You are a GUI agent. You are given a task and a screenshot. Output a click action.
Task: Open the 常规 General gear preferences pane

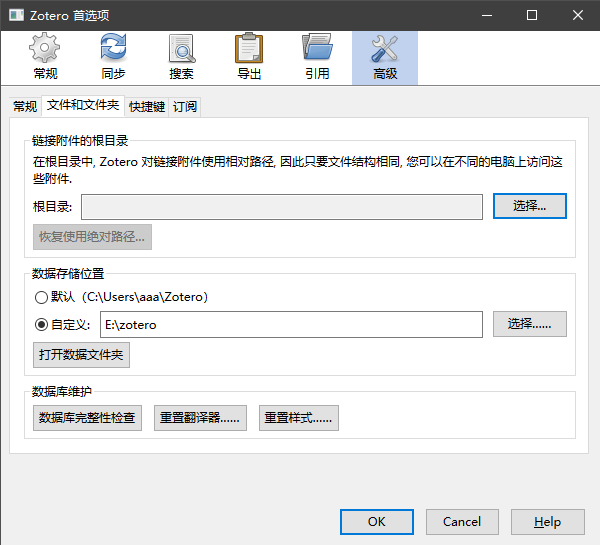click(x=45, y=57)
